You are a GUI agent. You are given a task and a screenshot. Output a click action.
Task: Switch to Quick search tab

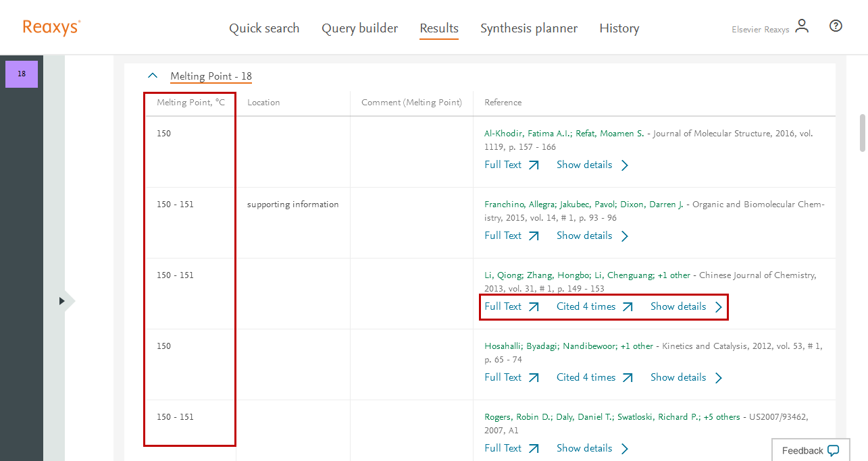(264, 28)
